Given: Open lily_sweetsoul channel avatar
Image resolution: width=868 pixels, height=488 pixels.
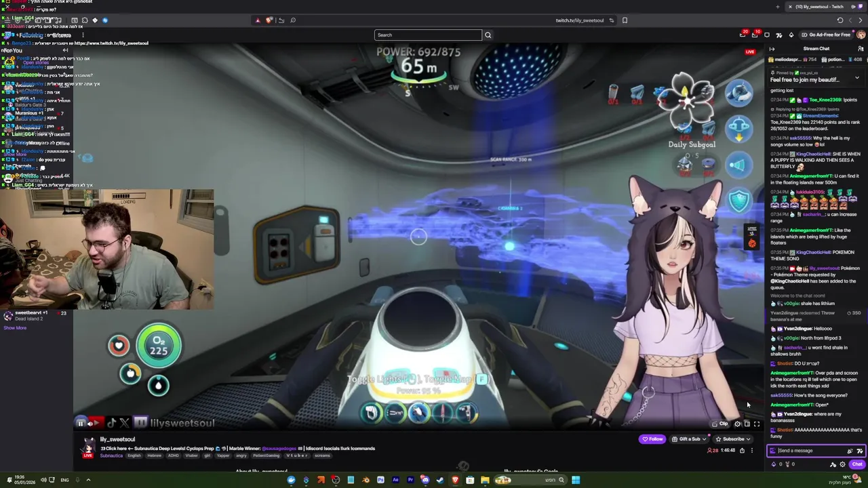Looking at the screenshot, I should tap(88, 445).
